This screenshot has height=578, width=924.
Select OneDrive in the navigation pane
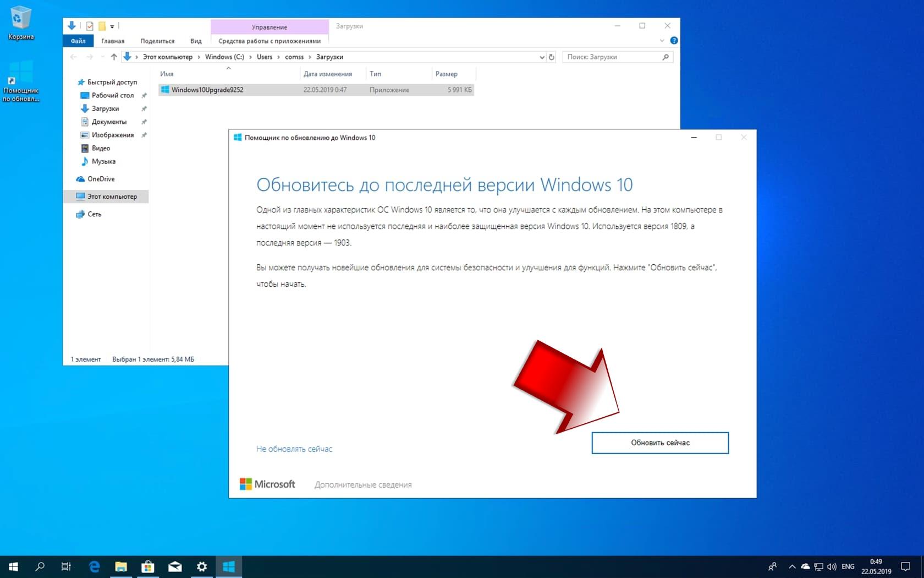pyautogui.click(x=101, y=179)
